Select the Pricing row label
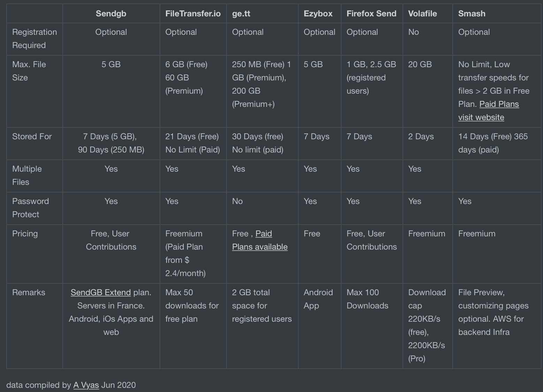This screenshot has width=543, height=392. (25, 234)
